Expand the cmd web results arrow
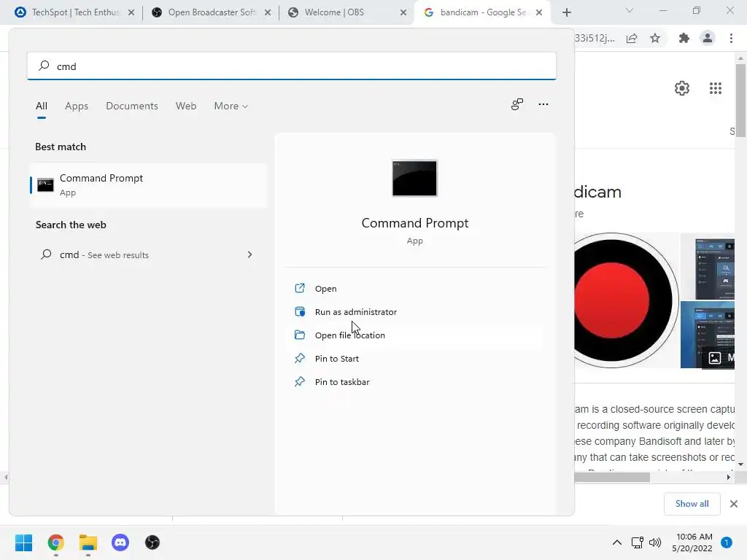The image size is (747, 560). point(249,254)
